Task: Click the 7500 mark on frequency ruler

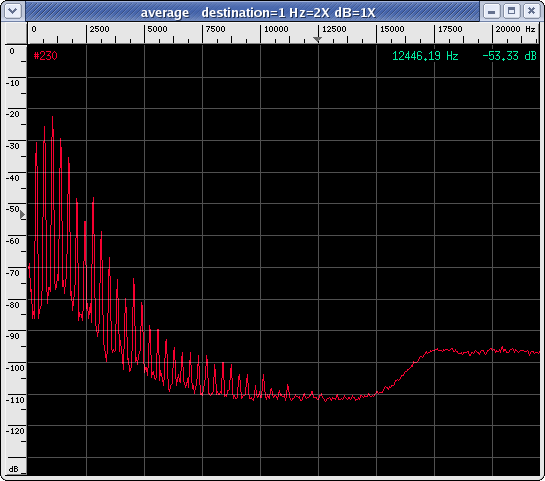Action: (x=215, y=29)
